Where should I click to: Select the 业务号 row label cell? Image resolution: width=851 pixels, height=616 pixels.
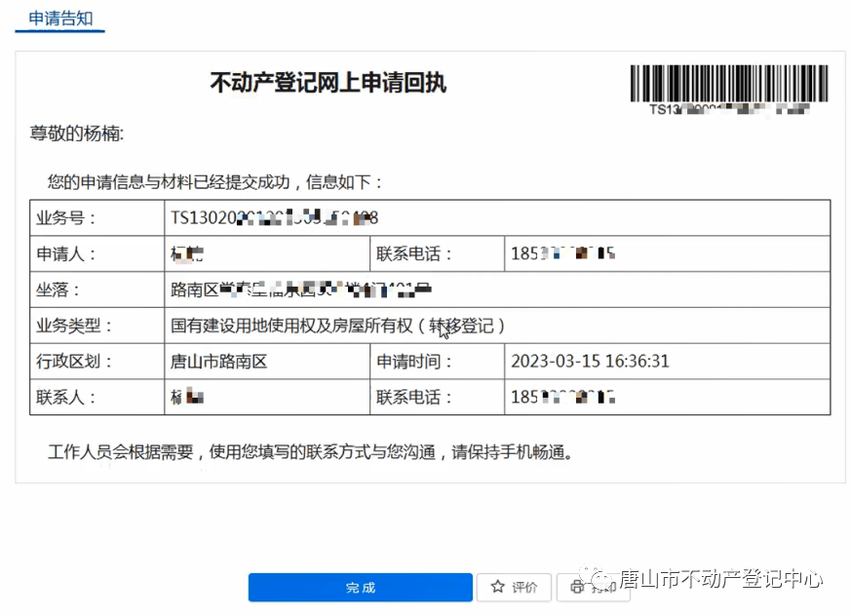click(x=76, y=217)
